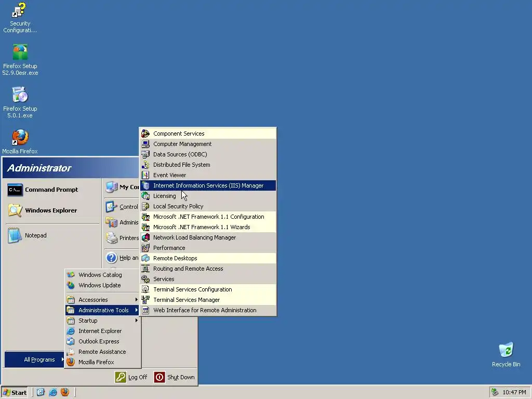The image size is (532, 399).
Task: Click the .NET Framework 1.1 Configuration icon
Action: 145,217
